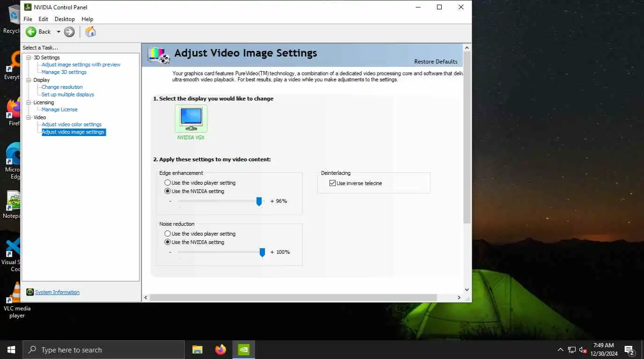Screen dimensions: 644x359
Task: Click the Adjust Video Image Settings header icon
Action: click(159, 55)
